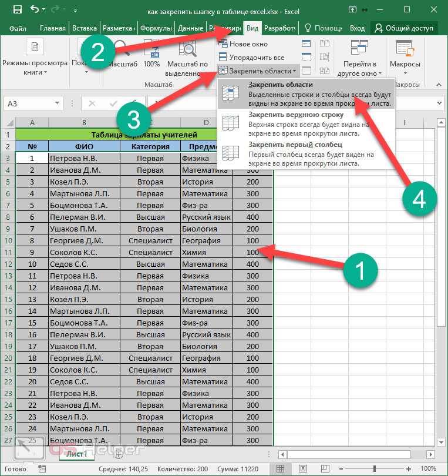Click the ФИО header cell
The image size is (448, 476).
[x=84, y=147]
